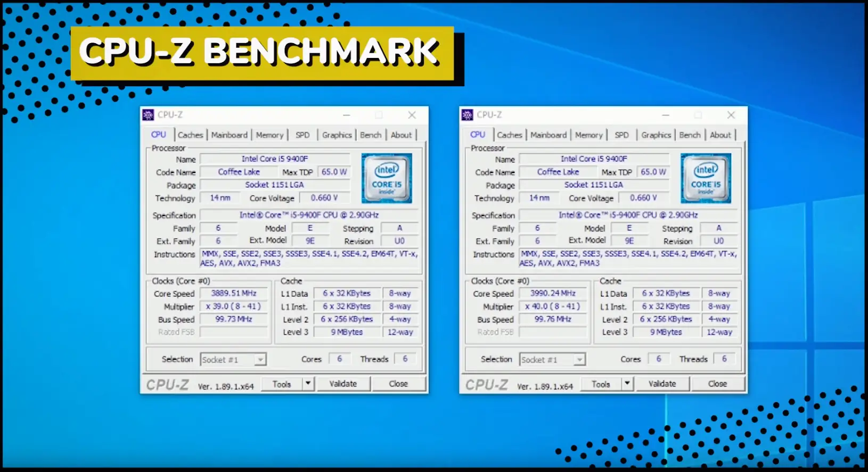
Task: Click Bus Speed 99.73 MHz value in left window
Action: tap(234, 319)
